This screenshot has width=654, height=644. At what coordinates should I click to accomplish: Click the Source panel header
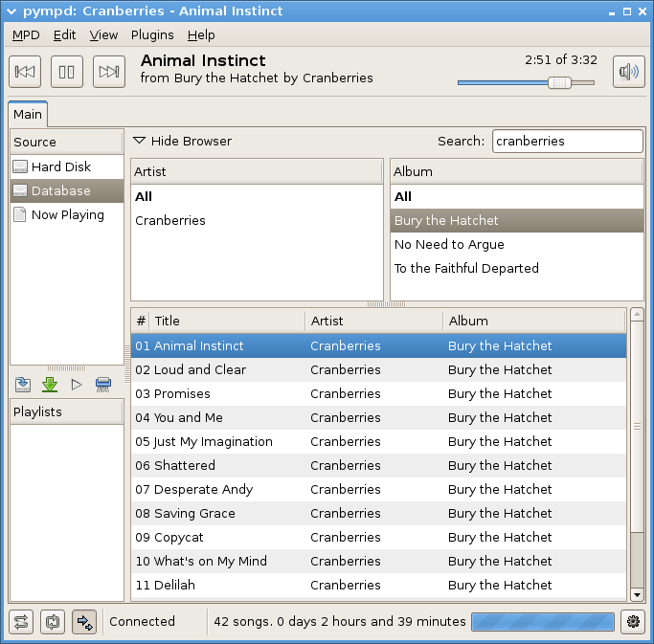tap(67, 142)
